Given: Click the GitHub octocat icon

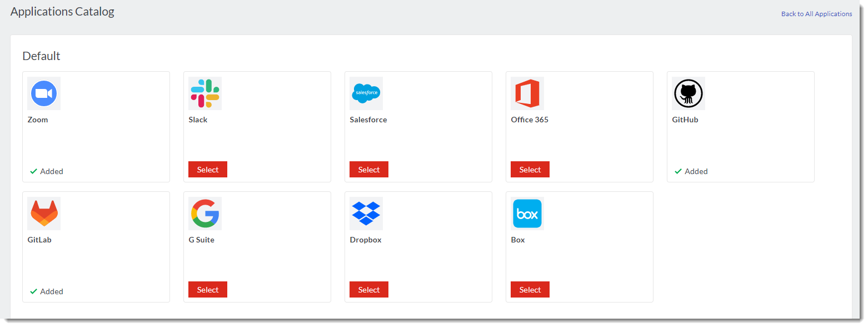Looking at the screenshot, I should pyautogui.click(x=689, y=93).
